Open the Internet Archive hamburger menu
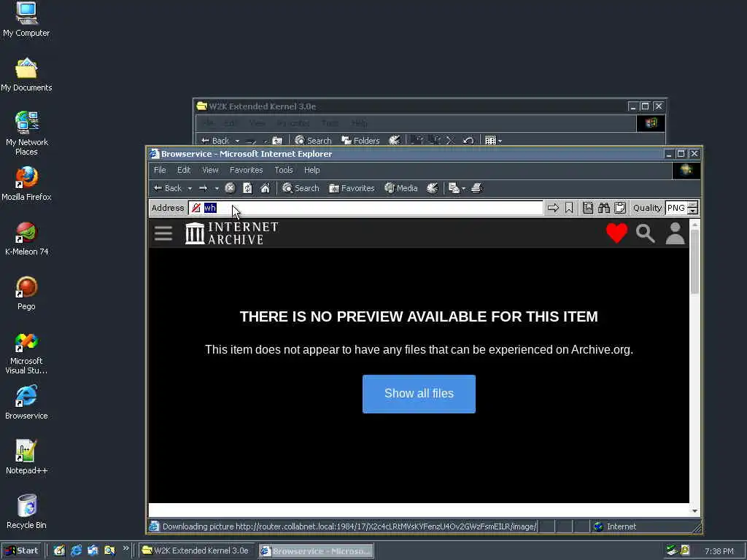The image size is (747, 560). point(163,233)
